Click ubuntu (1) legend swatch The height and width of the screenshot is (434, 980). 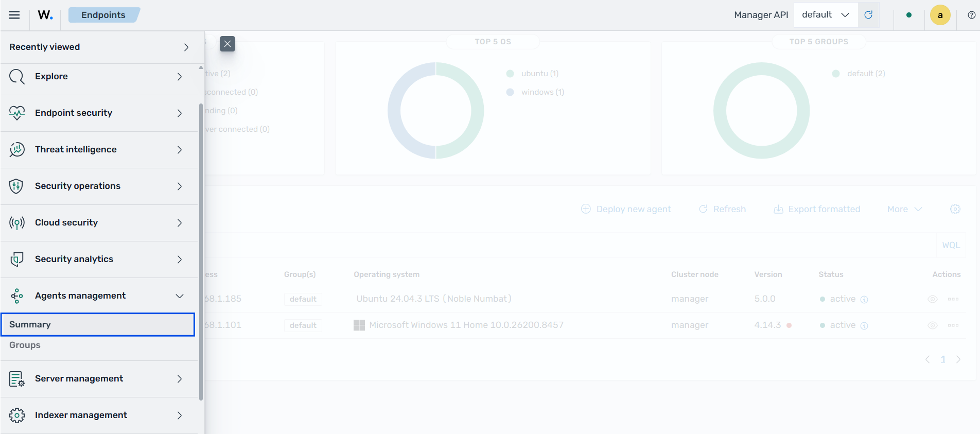(510, 74)
